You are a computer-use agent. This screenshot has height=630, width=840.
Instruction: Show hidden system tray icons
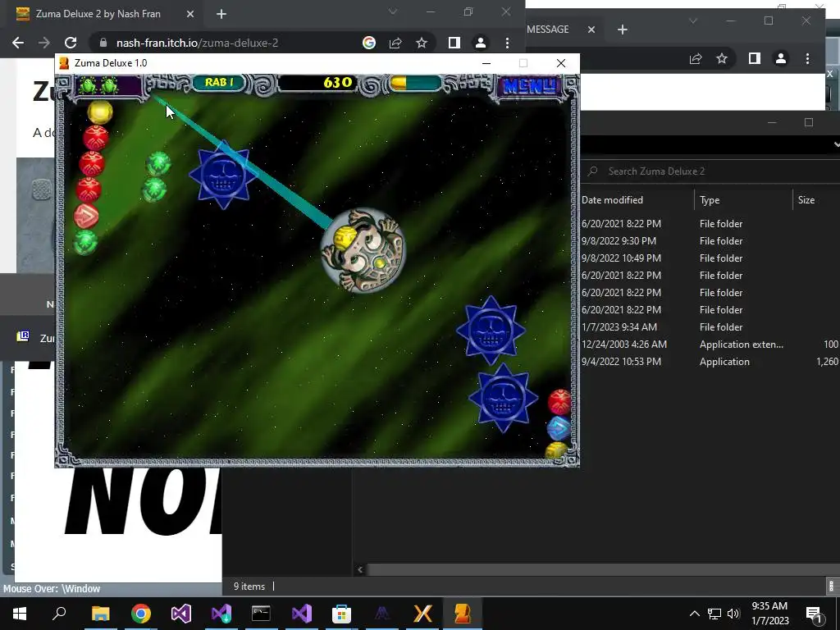click(x=694, y=614)
